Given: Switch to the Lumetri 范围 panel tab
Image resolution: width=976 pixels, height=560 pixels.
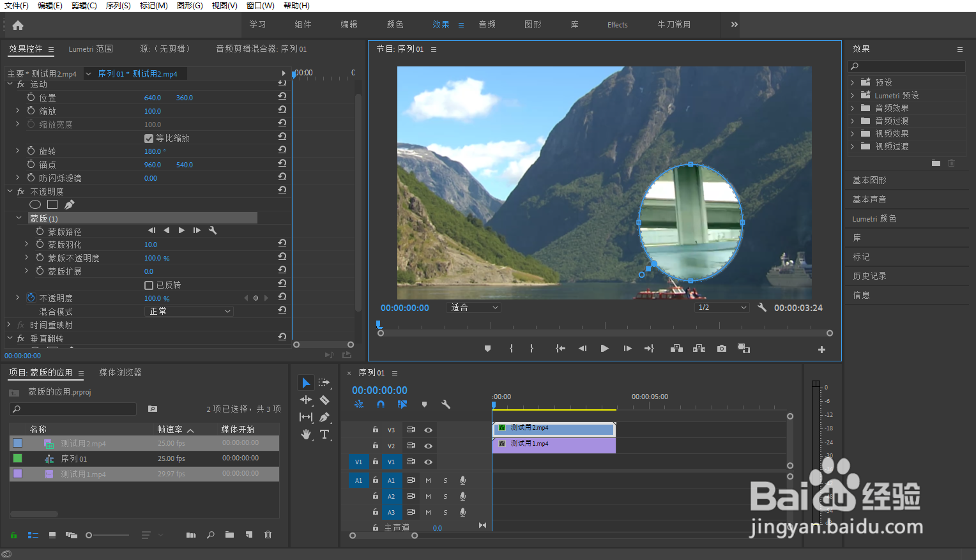Looking at the screenshot, I should [91, 49].
